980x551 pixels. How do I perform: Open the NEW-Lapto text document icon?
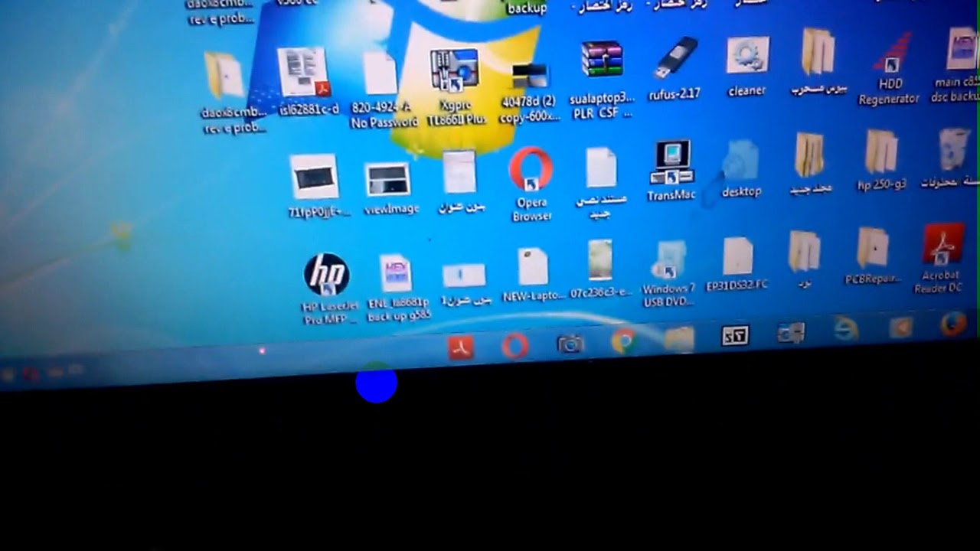(x=533, y=266)
